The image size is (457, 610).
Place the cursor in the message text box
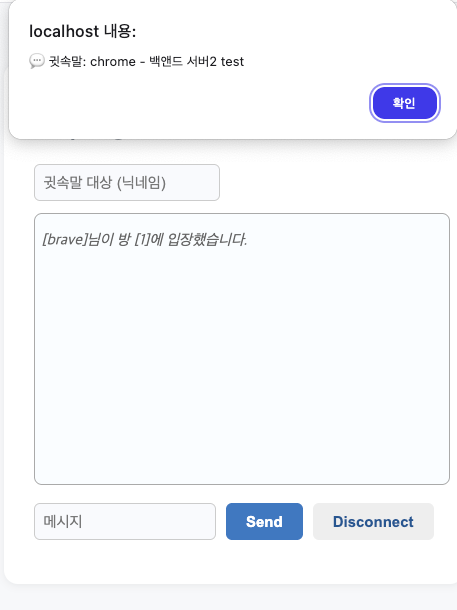coord(125,521)
